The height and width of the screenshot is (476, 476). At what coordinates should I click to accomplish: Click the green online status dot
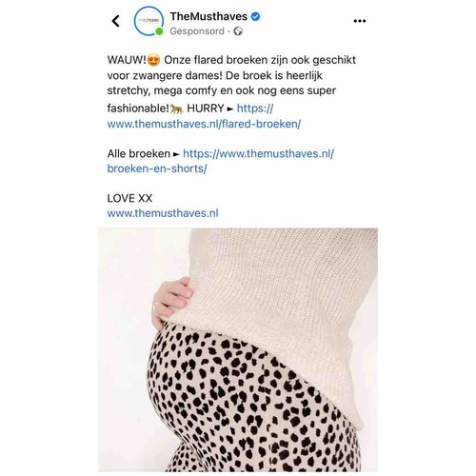pyautogui.click(x=159, y=31)
